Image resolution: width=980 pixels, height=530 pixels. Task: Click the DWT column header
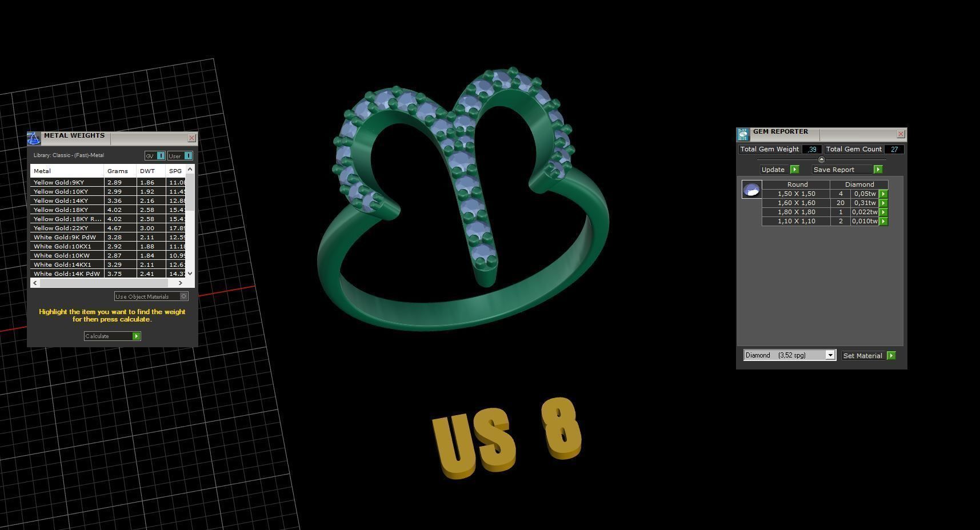pyautogui.click(x=151, y=171)
